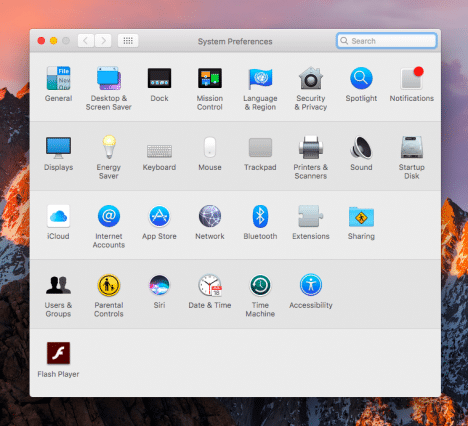Focus the Search field

click(x=387, y=41)
